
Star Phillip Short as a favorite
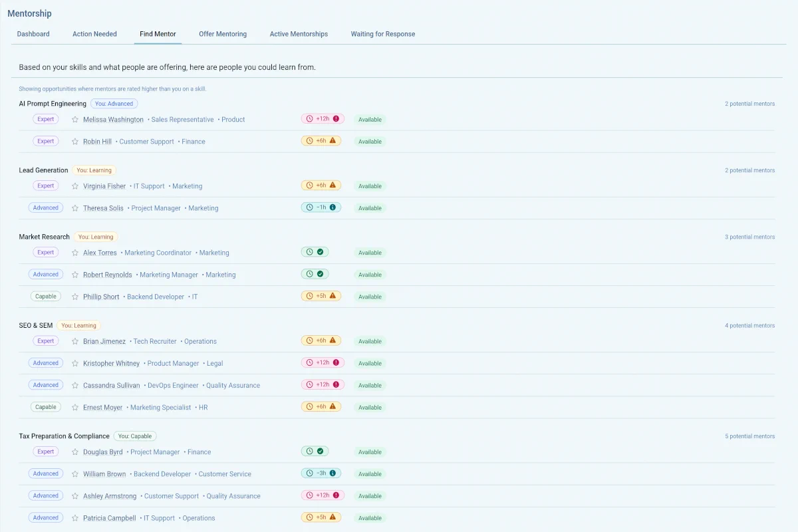pos(75,297)
